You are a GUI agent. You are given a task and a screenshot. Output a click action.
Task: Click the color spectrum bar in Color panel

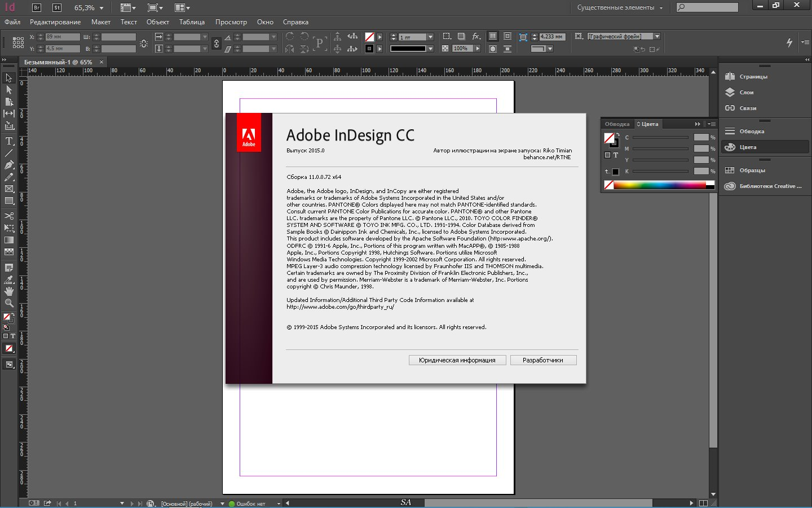click(659, 185)
